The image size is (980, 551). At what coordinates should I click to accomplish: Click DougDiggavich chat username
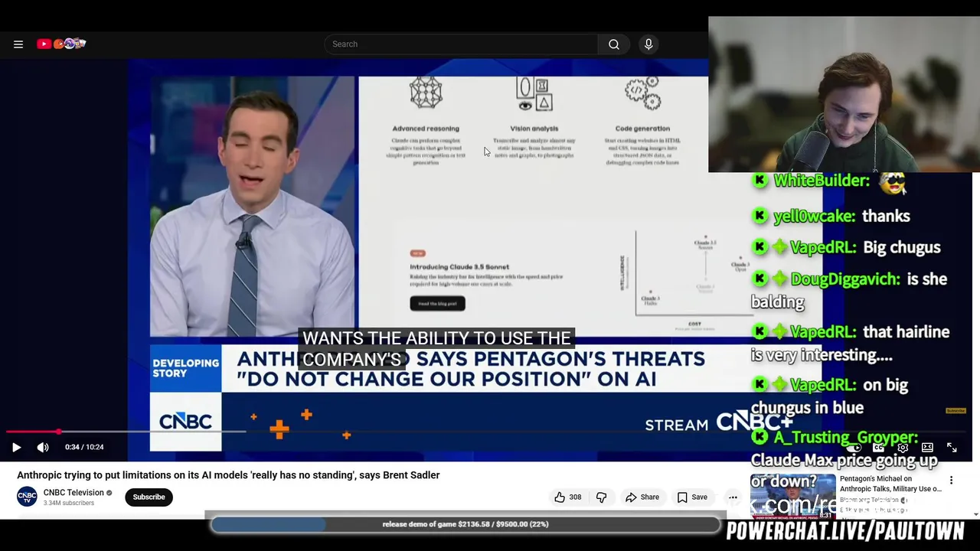(844, 279)
